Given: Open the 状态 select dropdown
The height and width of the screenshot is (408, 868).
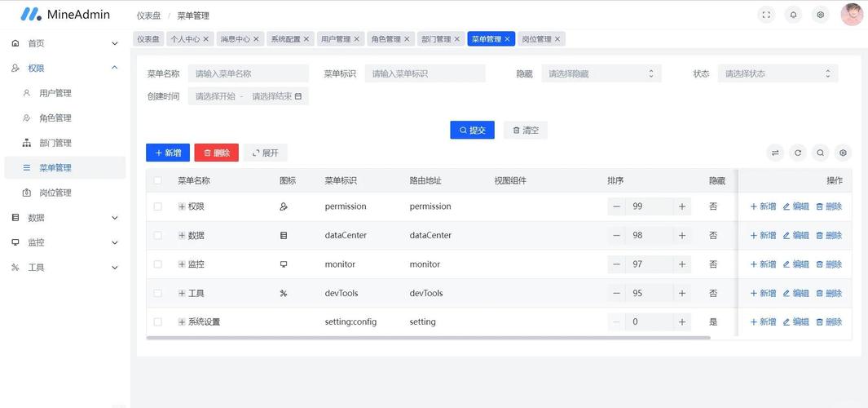Looking at the screenshot, I should click(778, 73).
